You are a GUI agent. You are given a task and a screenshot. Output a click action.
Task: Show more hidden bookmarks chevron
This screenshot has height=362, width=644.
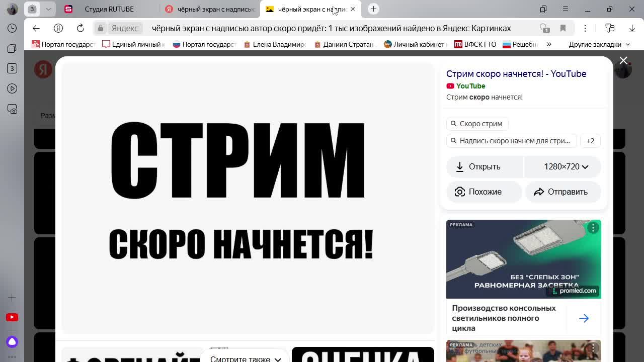[549, 44]
